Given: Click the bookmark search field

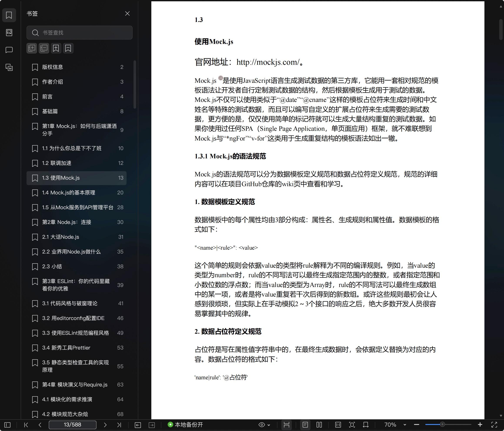Looking at the screenshot, I should pos(80,33).
